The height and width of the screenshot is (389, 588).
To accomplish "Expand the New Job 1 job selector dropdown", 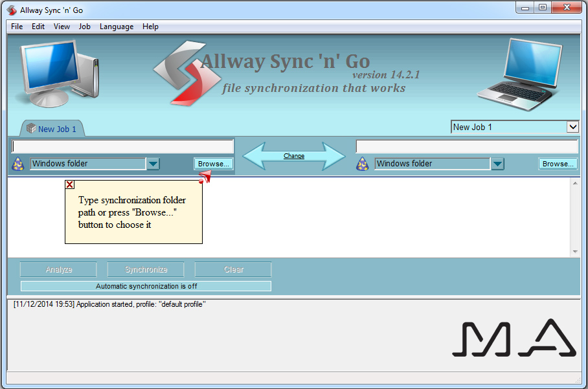I will click(x=572, y=127).
